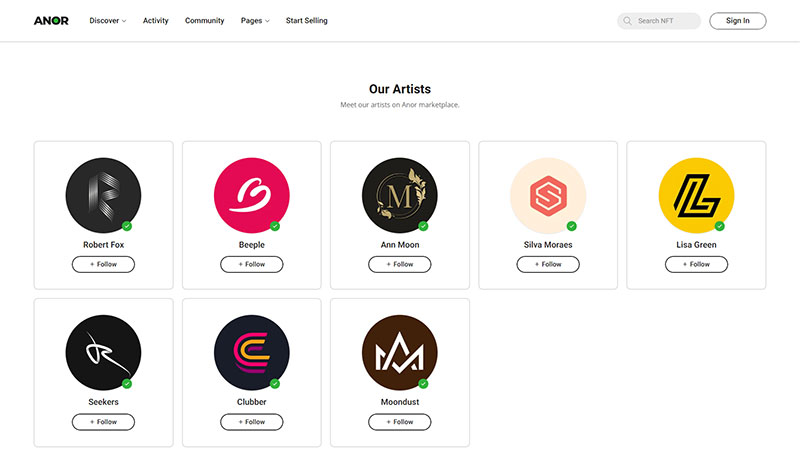Open the Start Selling link
Image resolution: width=800 pixels, height=454 pixels.
coord(307,21)
